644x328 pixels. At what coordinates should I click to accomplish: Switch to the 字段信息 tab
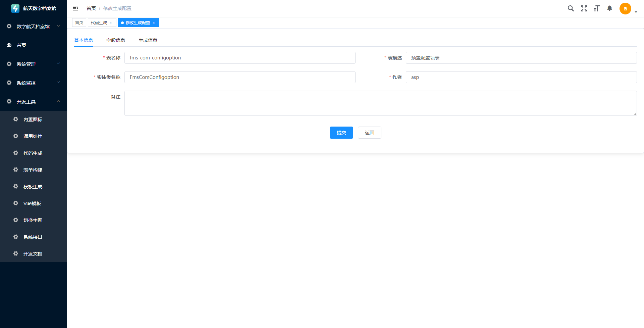(x=116, y=40)
